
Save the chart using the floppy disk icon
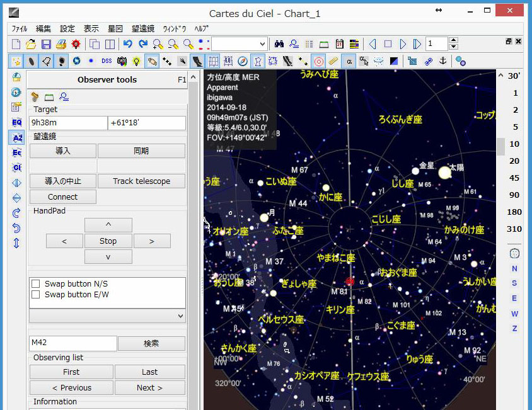[x=46, y=44]
